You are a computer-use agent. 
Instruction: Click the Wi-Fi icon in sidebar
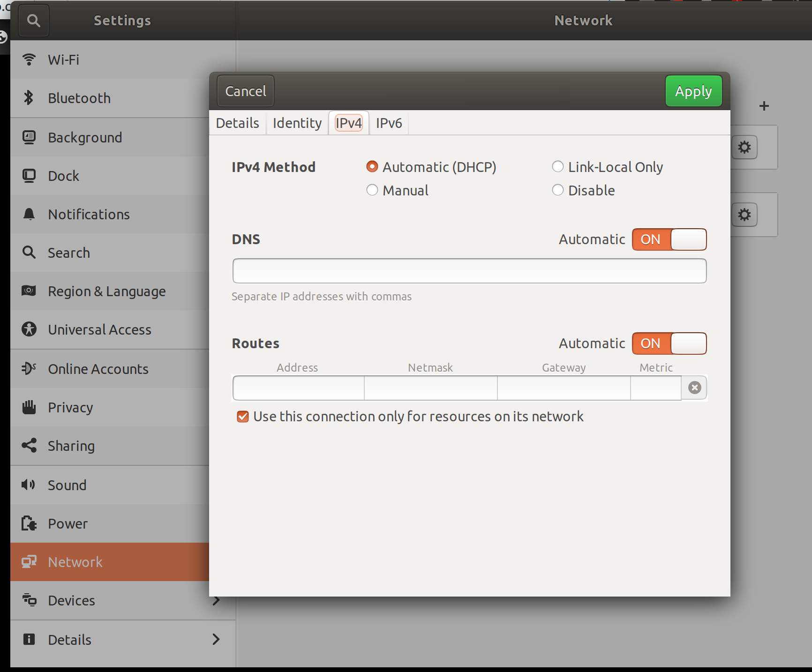tap(29, 60)
